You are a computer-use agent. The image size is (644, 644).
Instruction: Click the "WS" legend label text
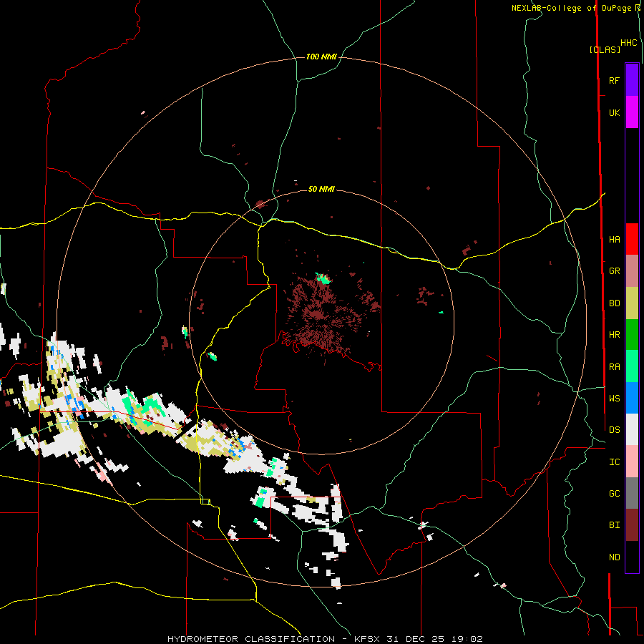pos(614,398)
